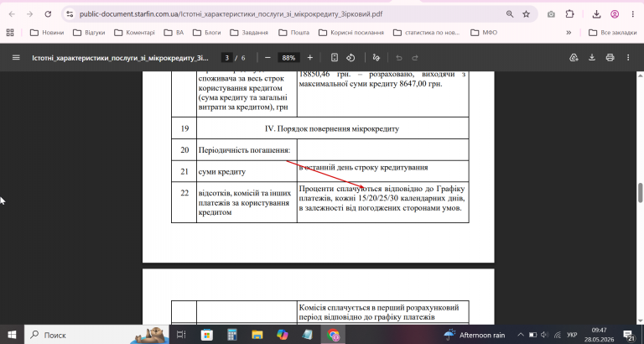The width and height of the screenshot is (644, 344).
Task: Open PDF viewer more actions menu
Action: point(628,58)
